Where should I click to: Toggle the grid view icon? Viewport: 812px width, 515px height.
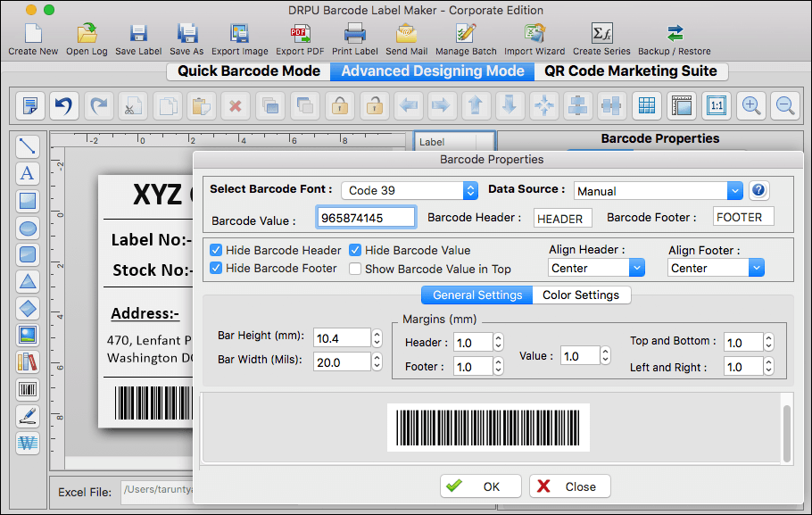[x=647, y=105]
